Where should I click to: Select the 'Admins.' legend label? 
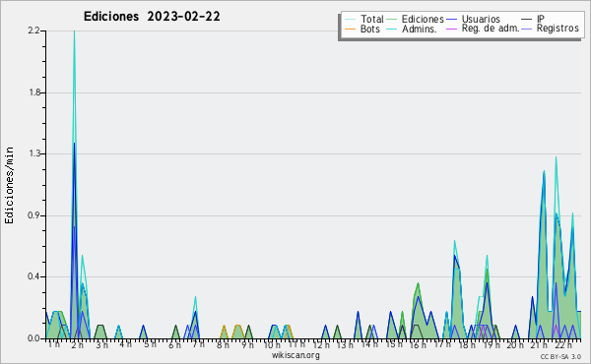(x=420, y=29)
